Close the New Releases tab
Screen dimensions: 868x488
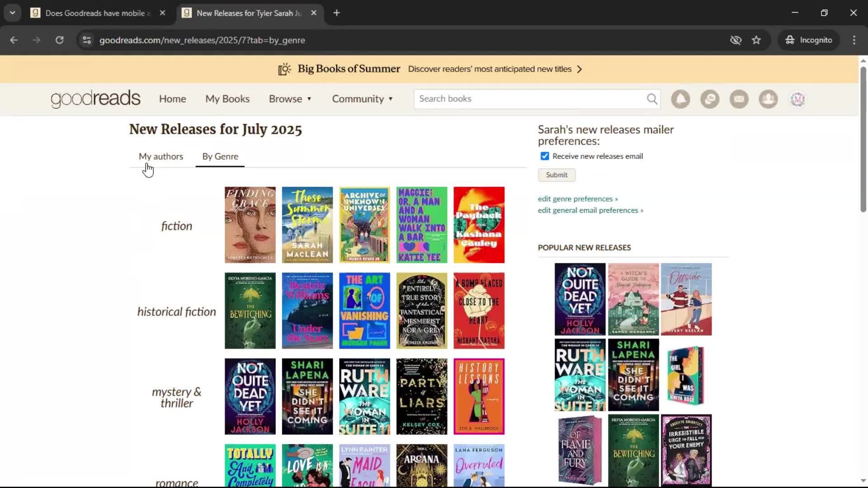tap(314, 13)
